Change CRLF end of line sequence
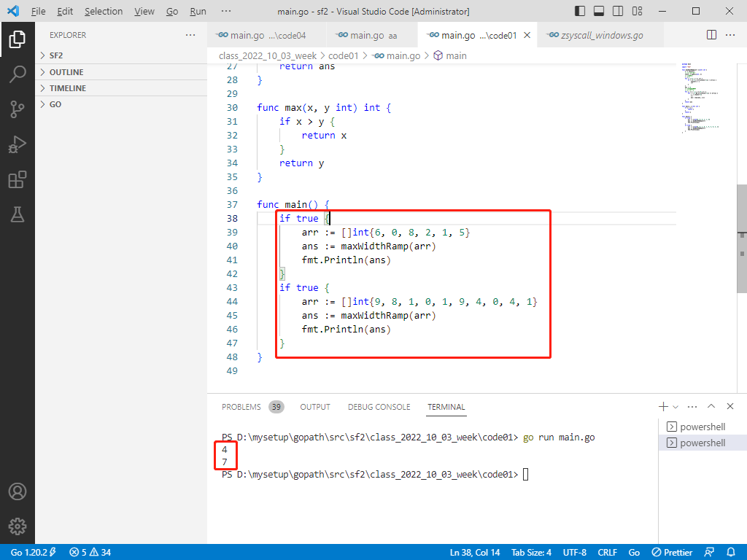This screenshot has width=747, height=560. coord(608,553)
